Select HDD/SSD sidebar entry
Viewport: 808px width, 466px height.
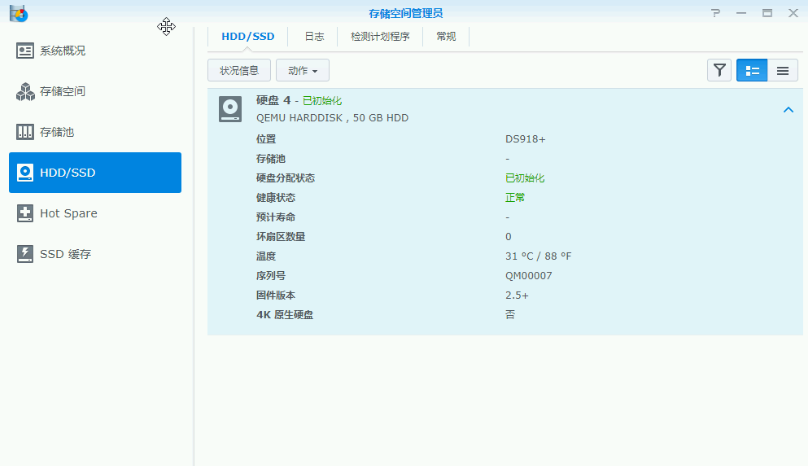coord(95,172)
